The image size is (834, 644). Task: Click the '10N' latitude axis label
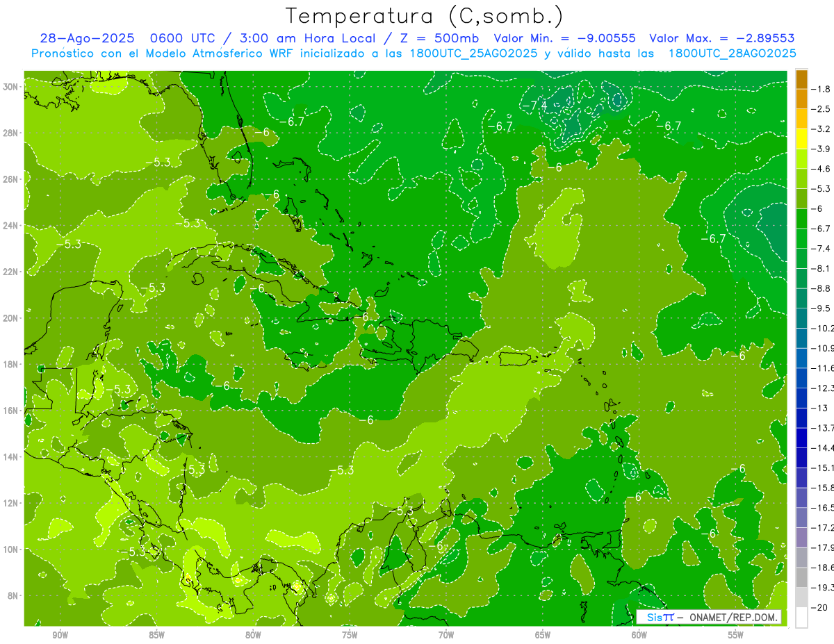(10, 549)
